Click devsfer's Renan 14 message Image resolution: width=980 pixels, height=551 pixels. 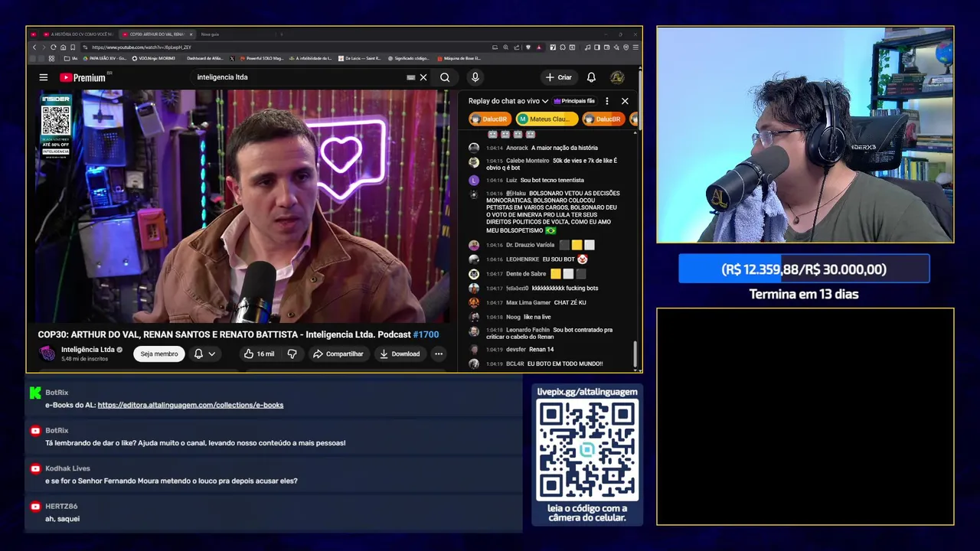541,349
